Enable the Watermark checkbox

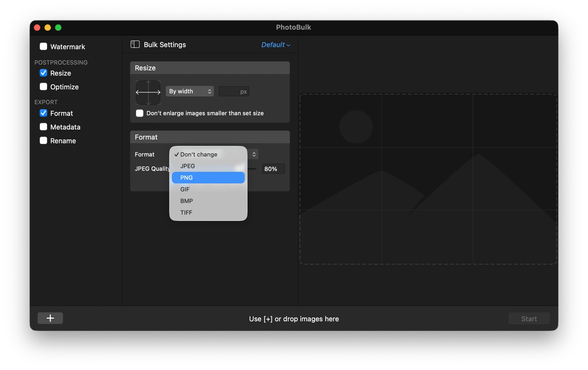pos(44,46)
